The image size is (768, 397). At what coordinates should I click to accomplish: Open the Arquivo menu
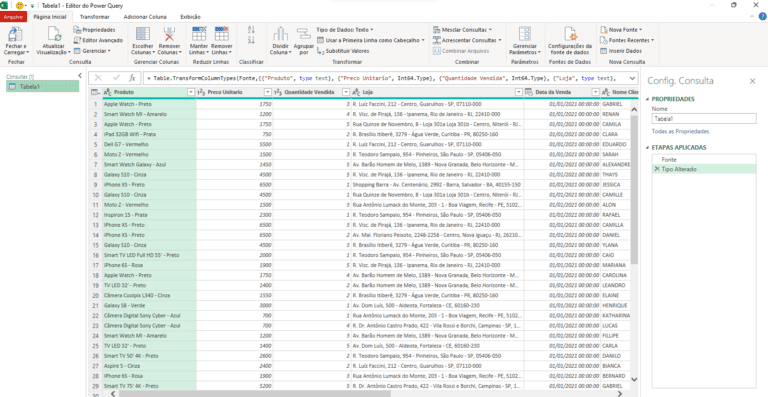[x=13, y=17]
